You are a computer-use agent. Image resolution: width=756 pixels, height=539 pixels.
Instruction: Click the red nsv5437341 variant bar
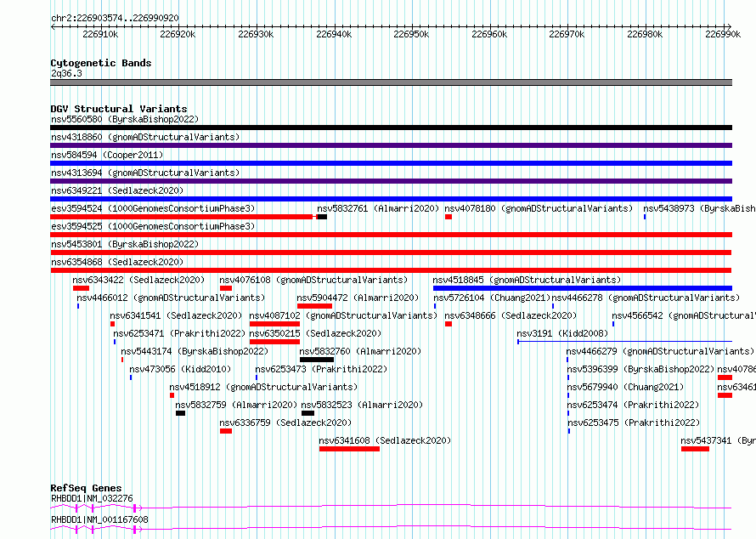(695, 449)
